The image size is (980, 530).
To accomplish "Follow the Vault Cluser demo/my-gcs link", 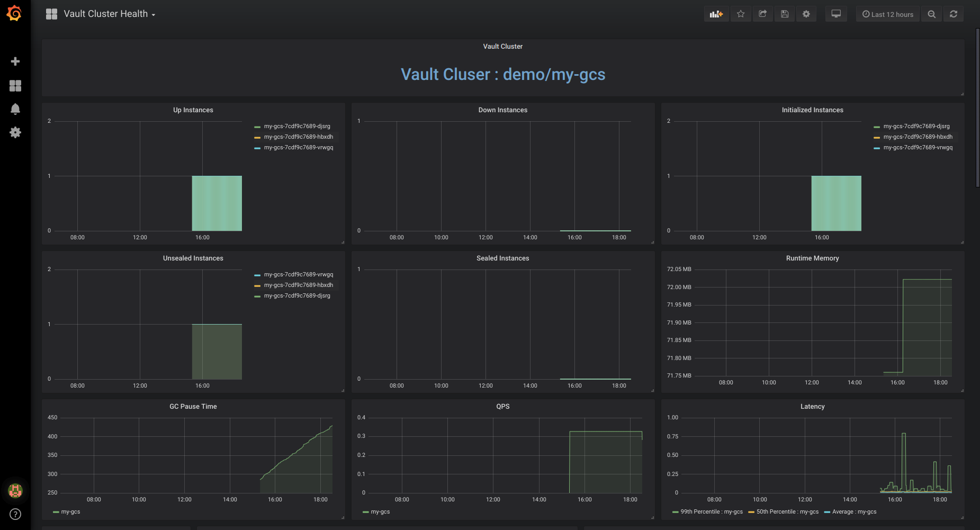I will tap(502, 75).
